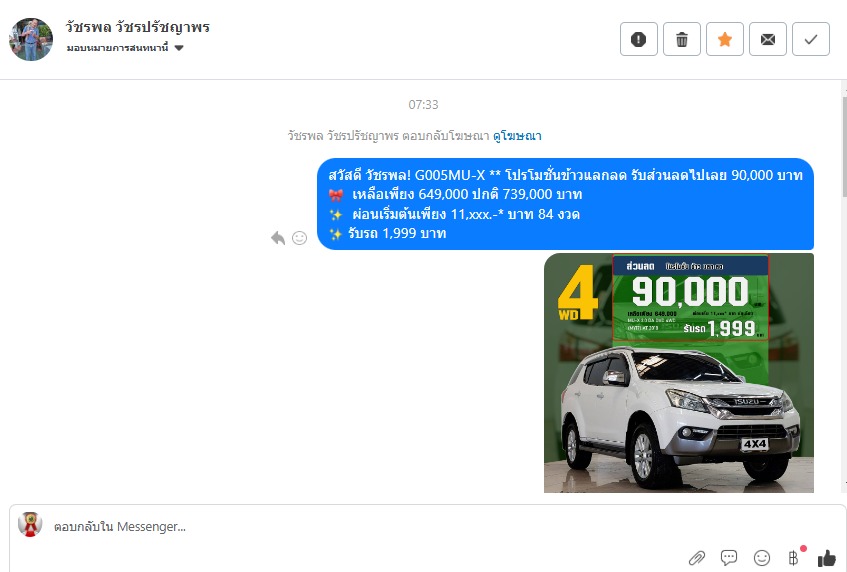This screenshot has height=572, width=847.
Task: Open the customer's profile picture
Action: click(x=31, y=39)
